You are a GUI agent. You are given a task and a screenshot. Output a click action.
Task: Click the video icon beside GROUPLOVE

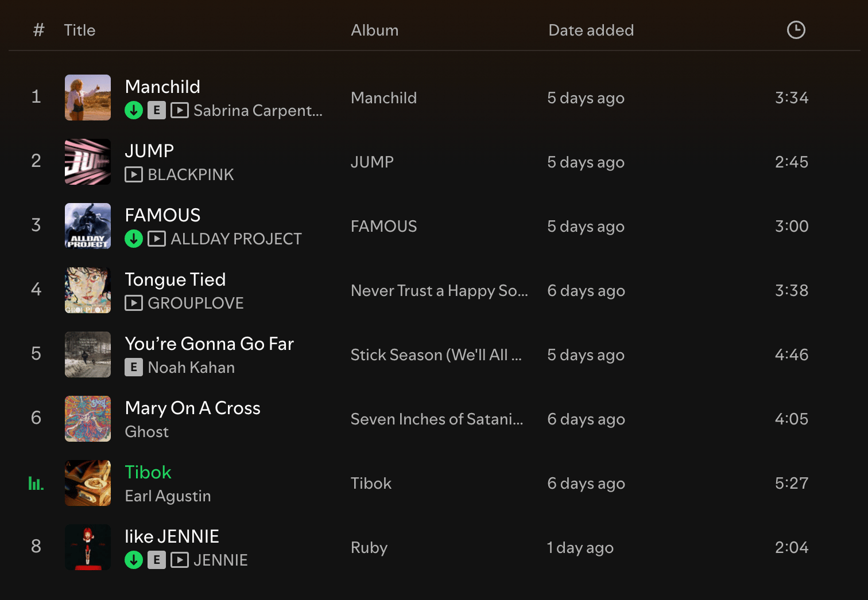pyautogui.click(x=134, y=303)
